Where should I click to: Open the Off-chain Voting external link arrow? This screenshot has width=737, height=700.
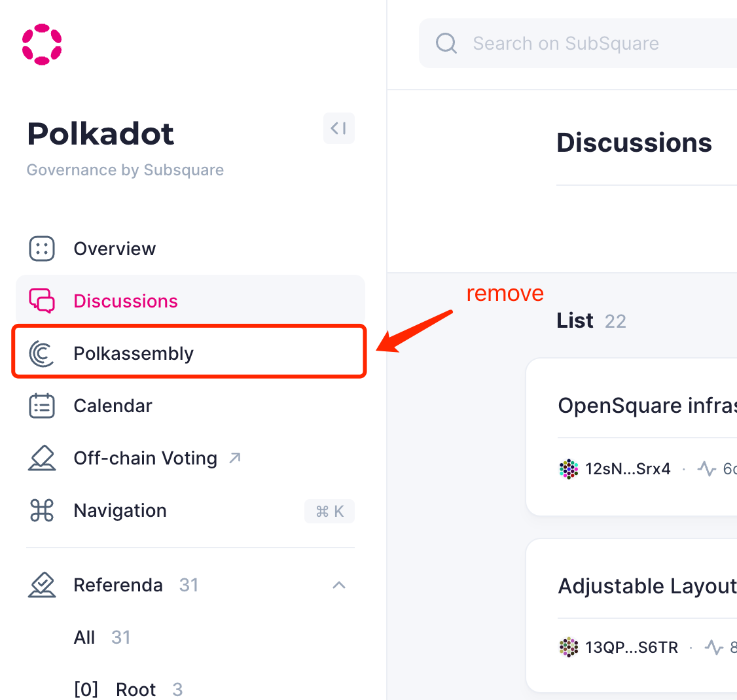tap(234, 457)
